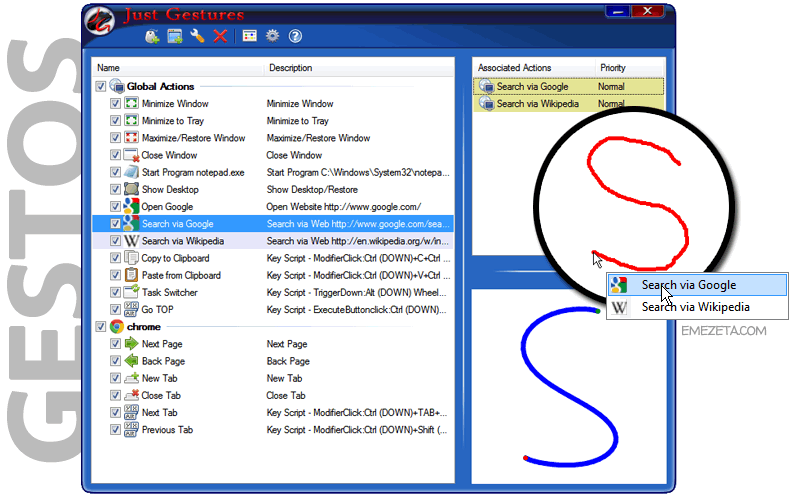Screen dimensions: 800x500
Task: Click the Go TOP key script icon
Action: tap(132, 309)
